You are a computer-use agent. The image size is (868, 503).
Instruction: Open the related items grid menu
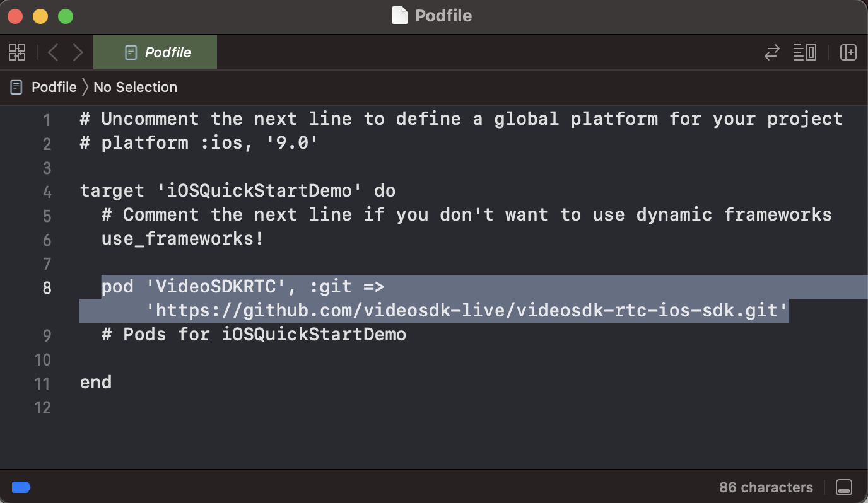pyautogui.click(x=17, y=52)
